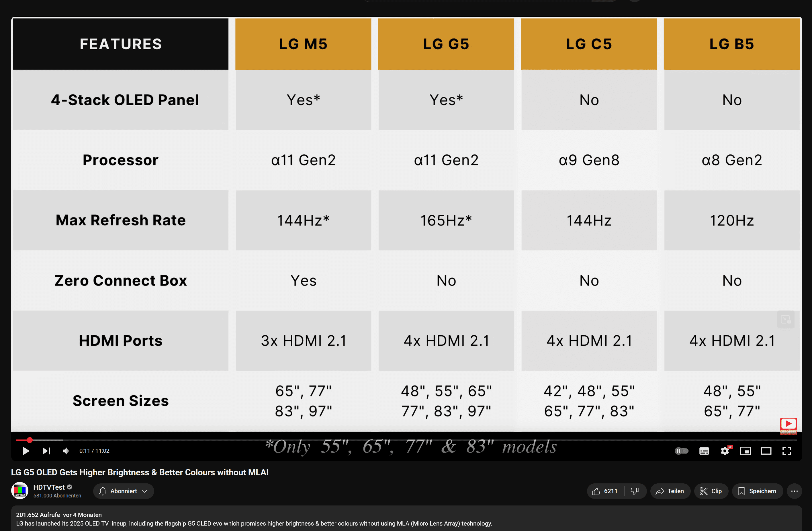Switch to theater mode

click(x=766, y=451)
